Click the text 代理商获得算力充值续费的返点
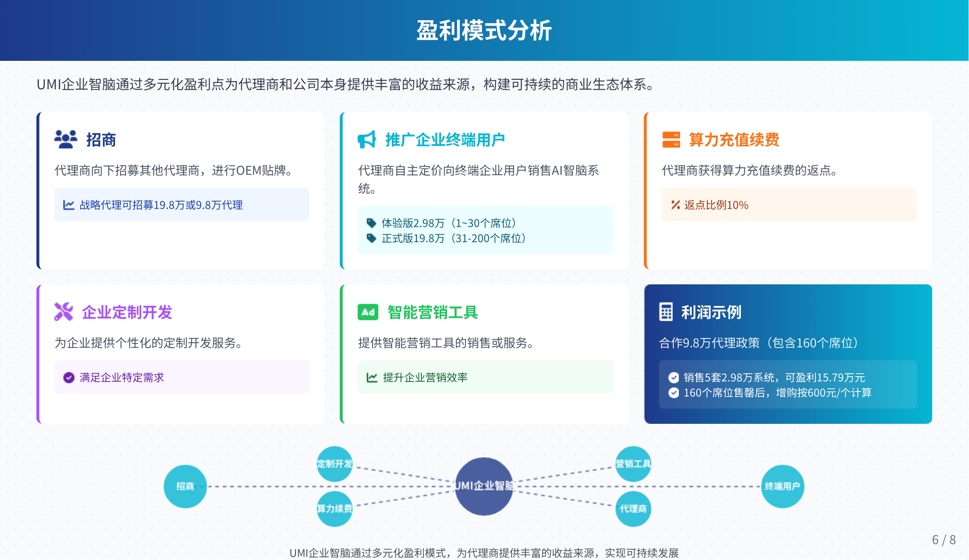969x560 pixels. point(750,171)
